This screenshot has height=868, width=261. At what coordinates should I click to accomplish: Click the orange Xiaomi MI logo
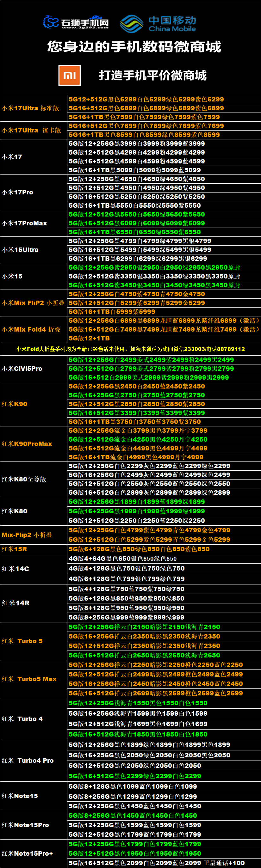click(70, 76)
